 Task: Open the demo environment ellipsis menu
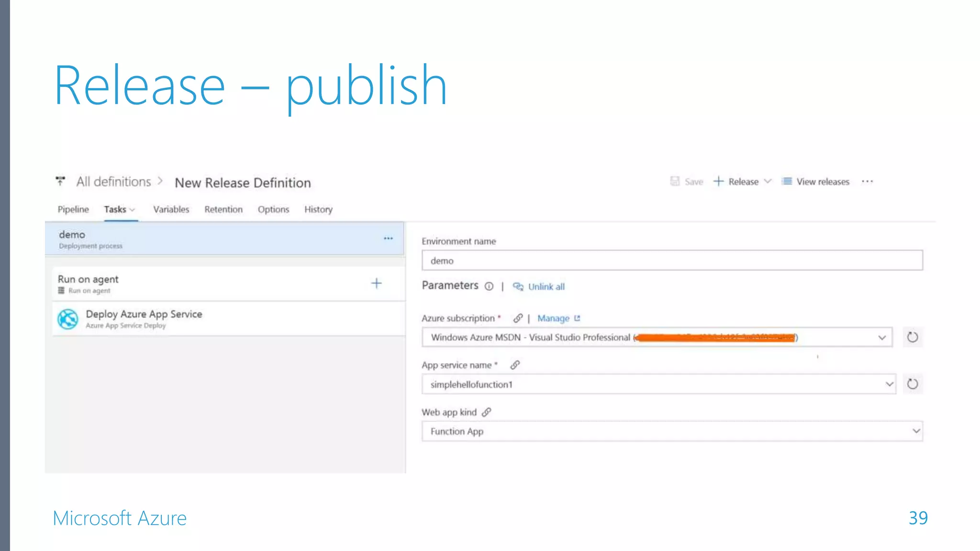[x=388, y=238]
